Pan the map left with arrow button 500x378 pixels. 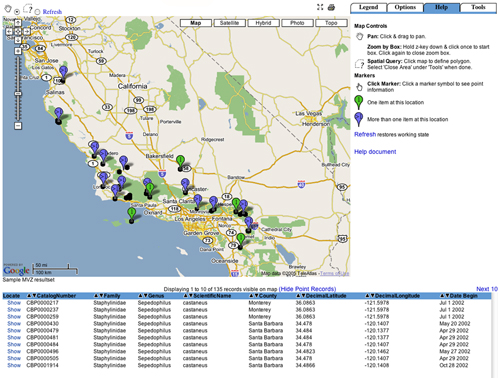pos(9,31)
